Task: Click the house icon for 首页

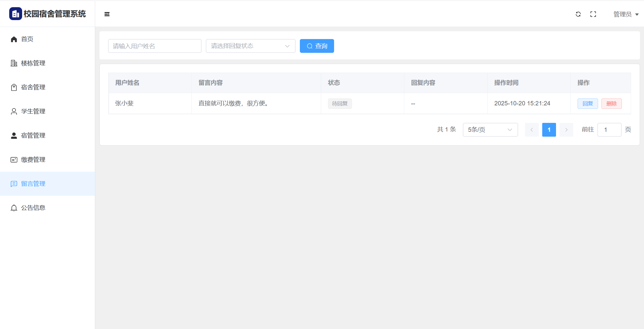Action: (x=14, y=39)
